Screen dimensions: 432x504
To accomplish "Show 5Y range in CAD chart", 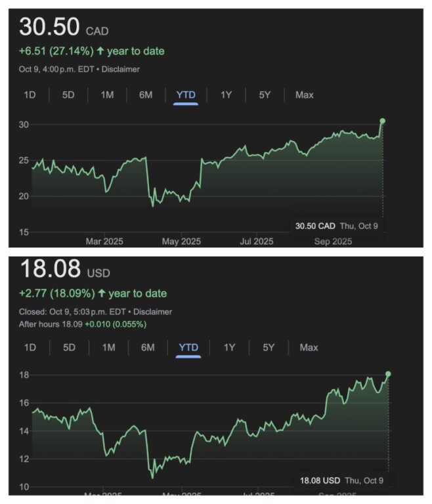I will [265, 95].
